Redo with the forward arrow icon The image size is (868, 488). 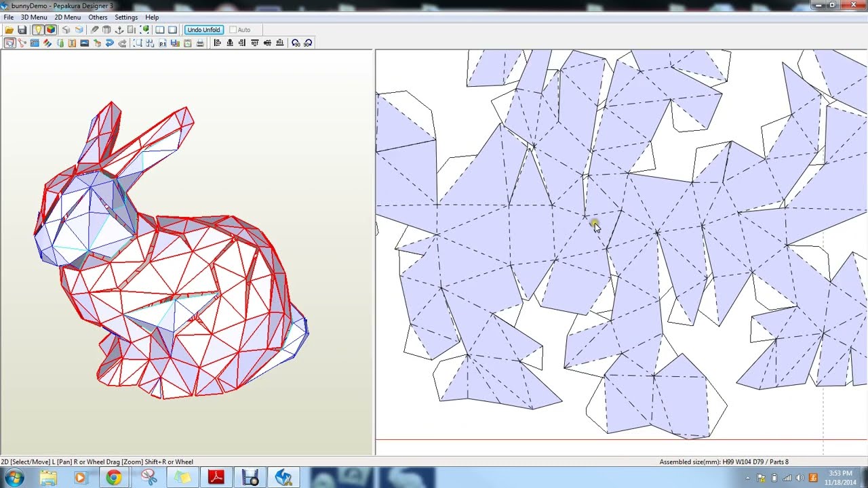coord(123,43)
